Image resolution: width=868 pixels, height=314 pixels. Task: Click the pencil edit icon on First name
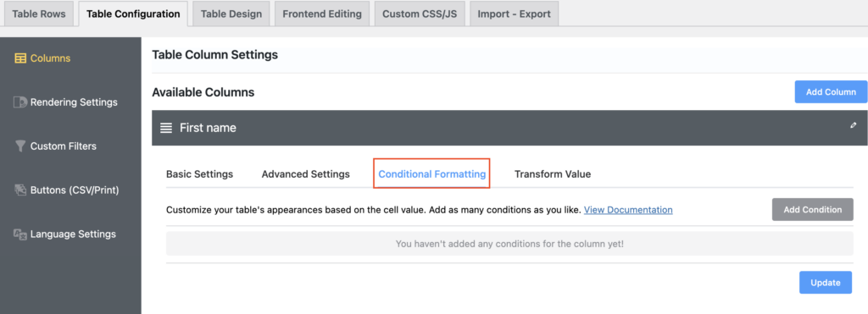tap(853, 125)
